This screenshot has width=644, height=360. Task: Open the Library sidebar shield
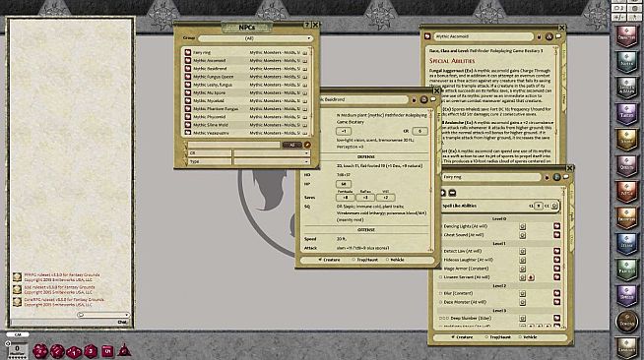coord(626,347)
